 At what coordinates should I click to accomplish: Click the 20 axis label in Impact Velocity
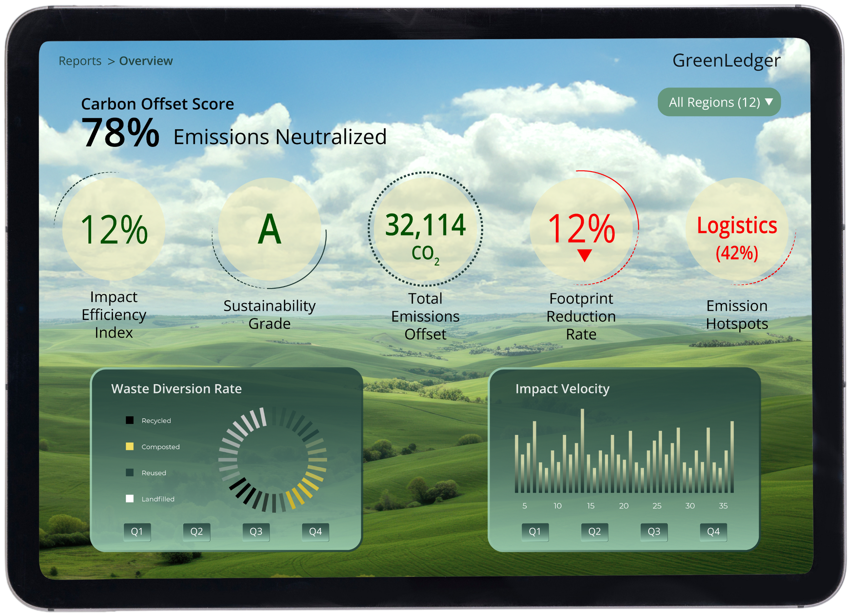click(624, 506)
